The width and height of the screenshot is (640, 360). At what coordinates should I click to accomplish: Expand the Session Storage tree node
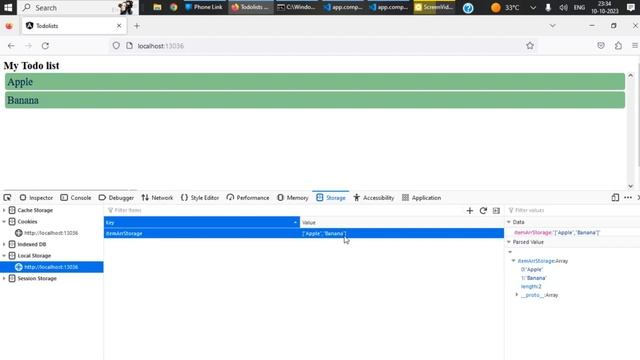tap(4, 278)
